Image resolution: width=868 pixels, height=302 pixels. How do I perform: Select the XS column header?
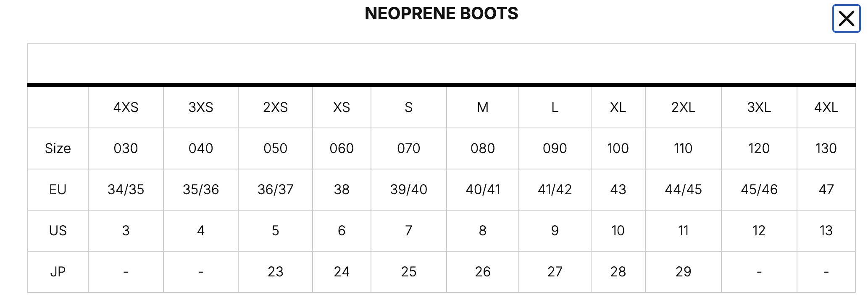coord(342,107)
